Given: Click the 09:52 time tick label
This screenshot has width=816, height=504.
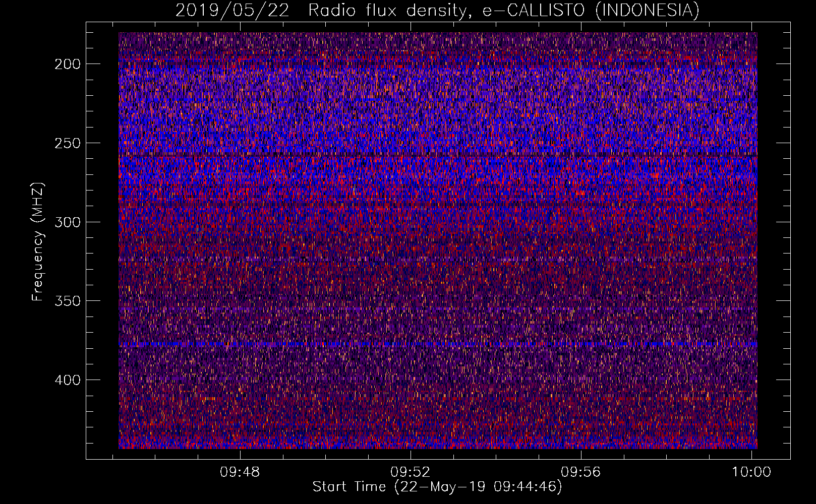Looking at the screenshot, I should [x=411, y=472].
